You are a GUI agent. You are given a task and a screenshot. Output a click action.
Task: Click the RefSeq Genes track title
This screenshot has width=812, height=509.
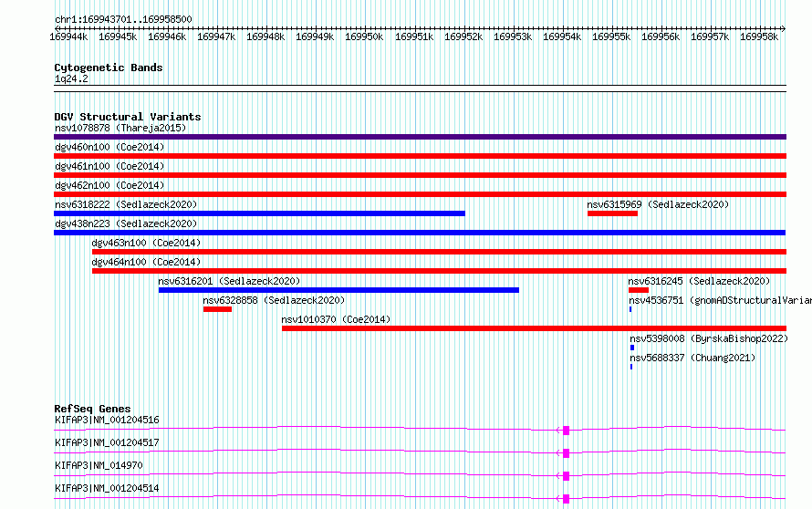93,409
